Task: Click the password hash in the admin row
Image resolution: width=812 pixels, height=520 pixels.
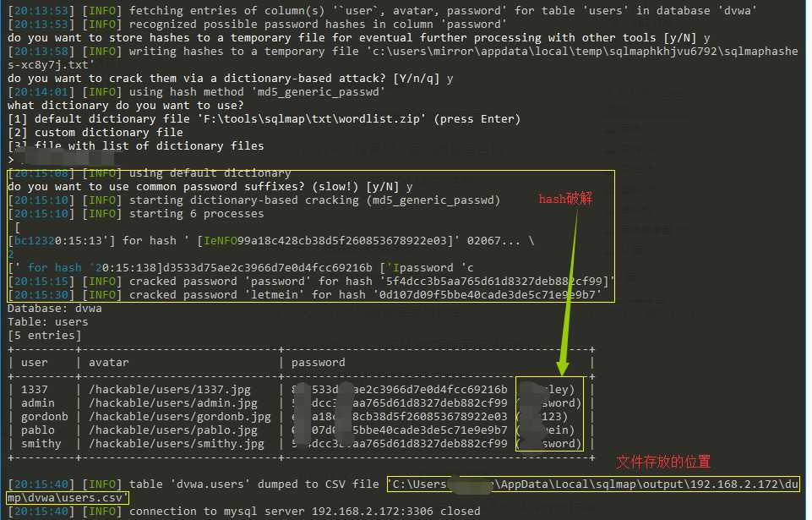Action: pos(400,402)
